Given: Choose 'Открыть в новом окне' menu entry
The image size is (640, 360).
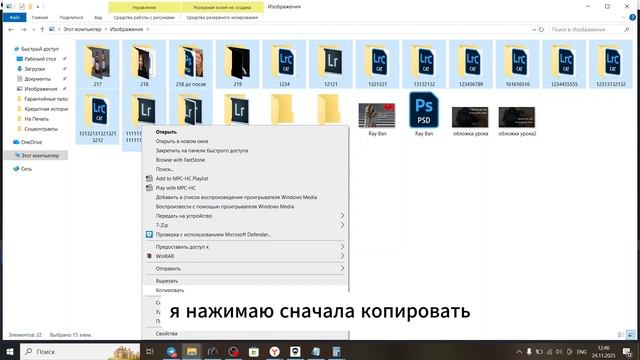Looking at the screenshot, I should [246, 141].
